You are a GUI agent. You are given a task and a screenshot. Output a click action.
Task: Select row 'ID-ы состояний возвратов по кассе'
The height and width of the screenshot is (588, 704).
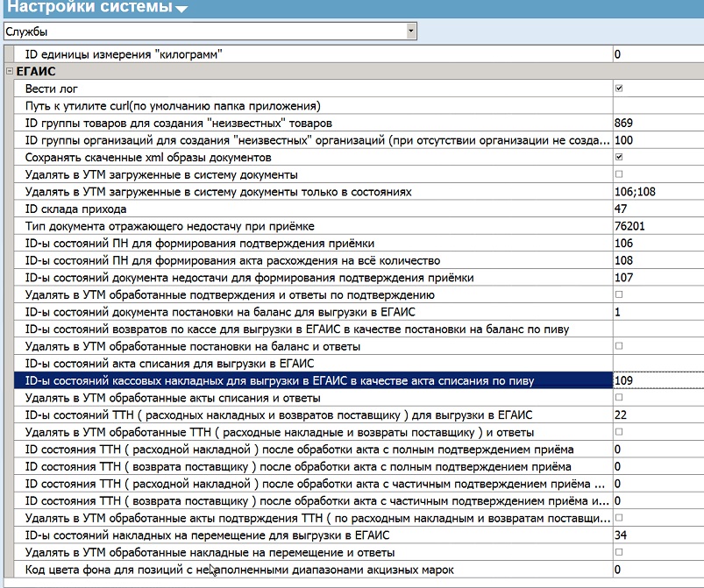click(313, 329)
